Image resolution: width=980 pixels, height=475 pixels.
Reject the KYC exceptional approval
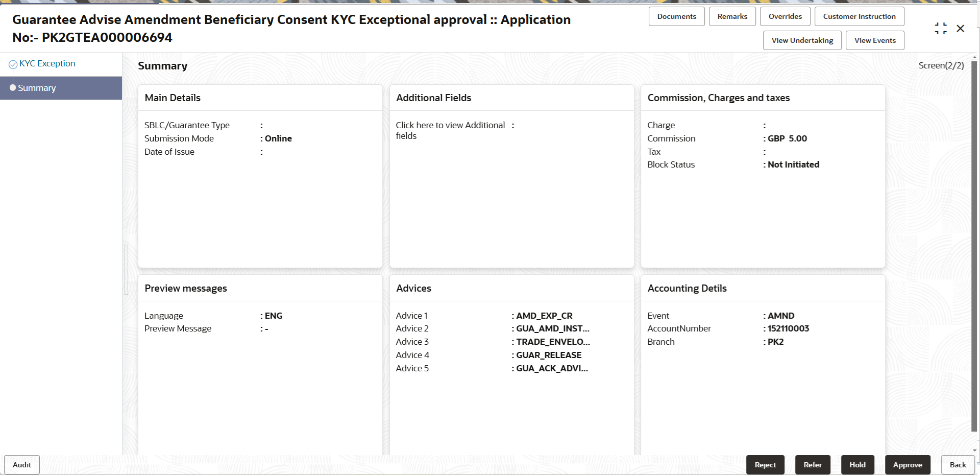(x=765, y=464)
